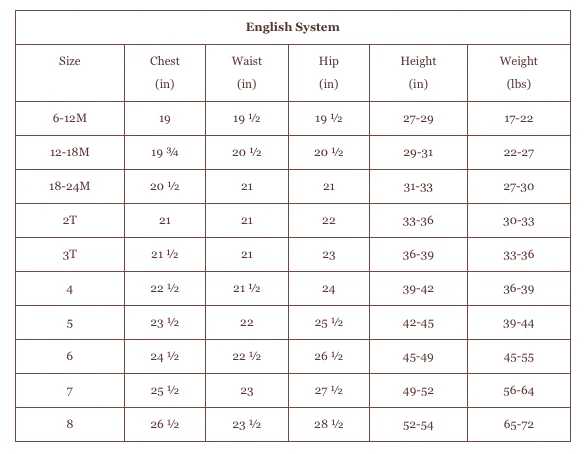Select the Hip (in) column header
The width and height of the screenshot is (585, 454).
329,72
